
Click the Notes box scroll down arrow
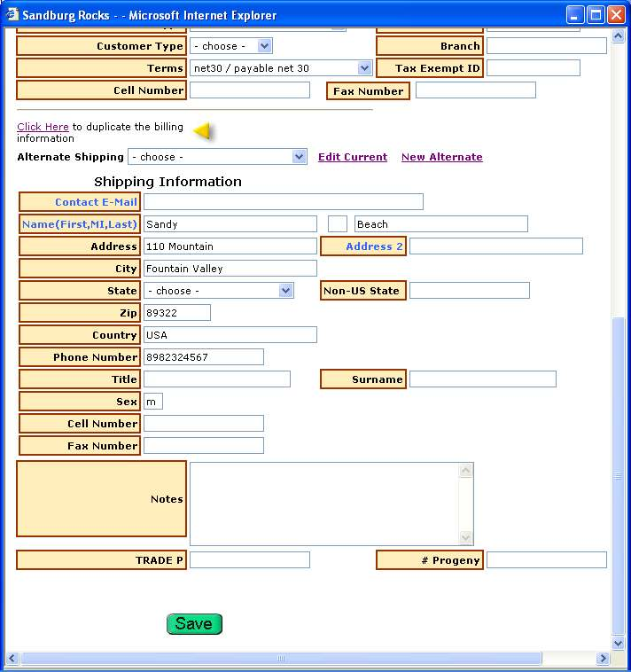tap(466, 538)
